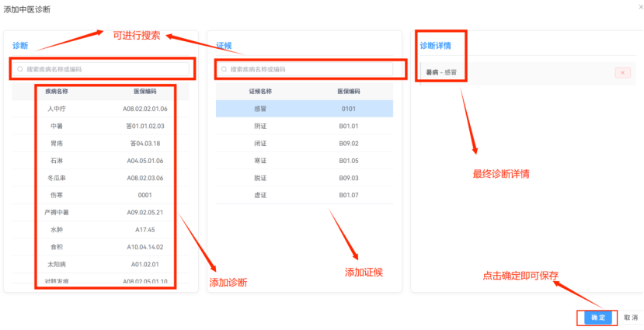The height and width of the screenshot is (330, 644).
Task: Select the 伤寒 row with code 0001
Action: click(57, 195)
